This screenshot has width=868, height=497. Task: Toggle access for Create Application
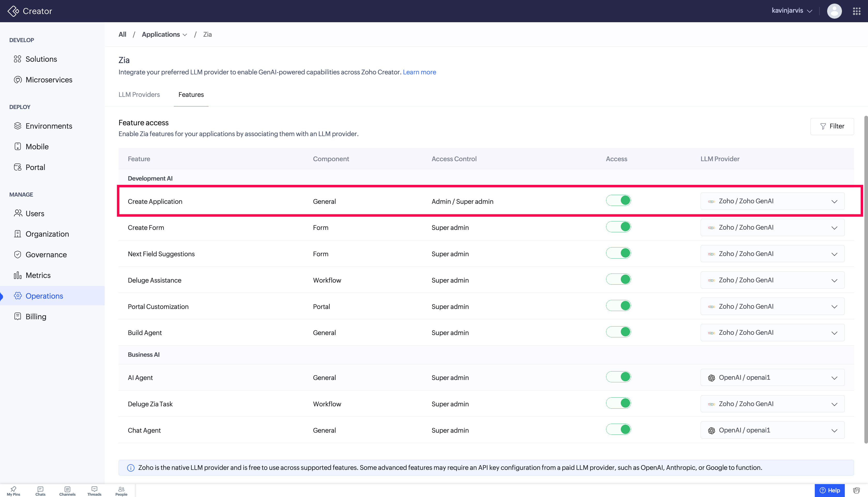[x=618, y=200]
